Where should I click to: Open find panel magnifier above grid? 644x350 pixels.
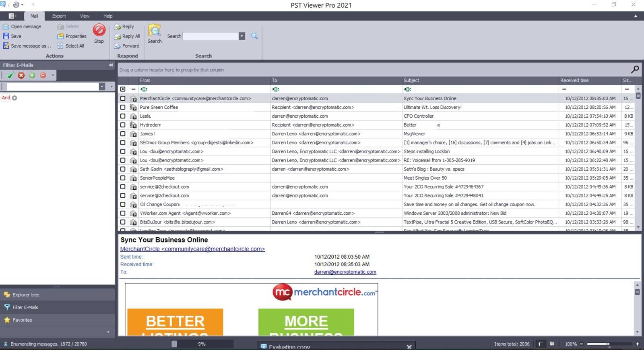(635, 69)
